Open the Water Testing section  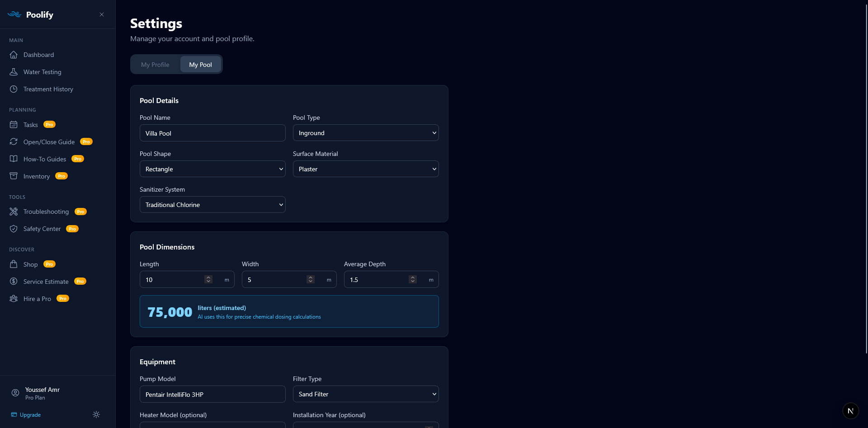42,72
